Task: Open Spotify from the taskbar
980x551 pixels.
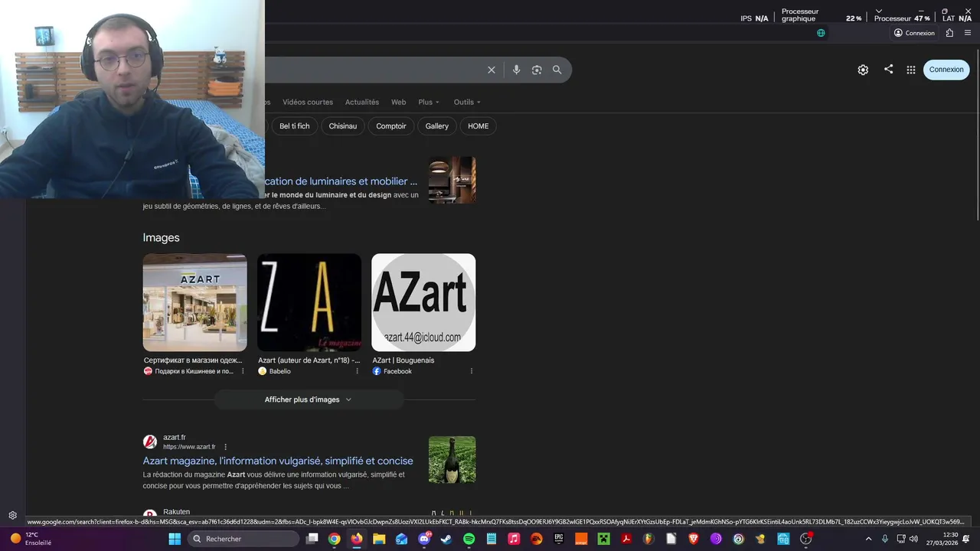Action: 469,539
